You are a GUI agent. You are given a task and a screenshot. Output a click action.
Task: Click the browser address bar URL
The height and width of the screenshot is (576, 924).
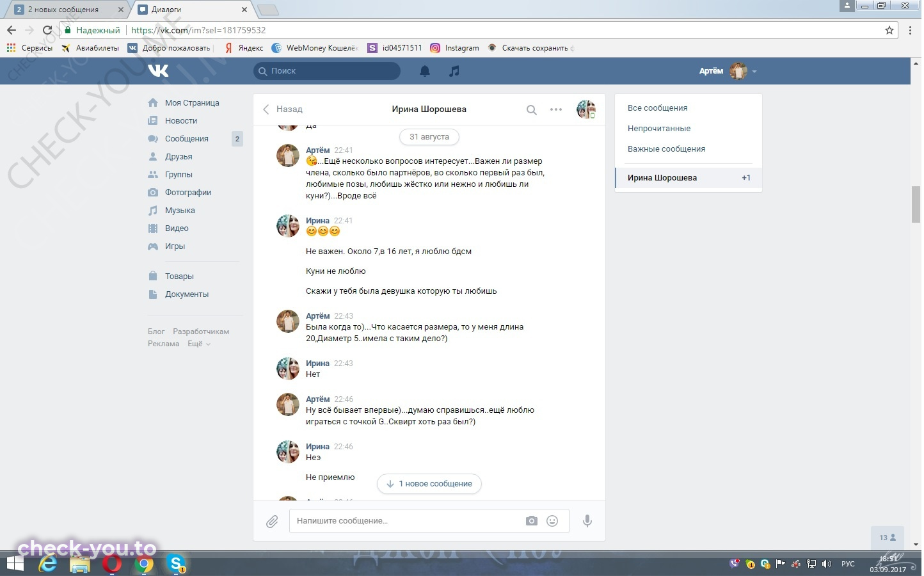click(x=198, y=30)
